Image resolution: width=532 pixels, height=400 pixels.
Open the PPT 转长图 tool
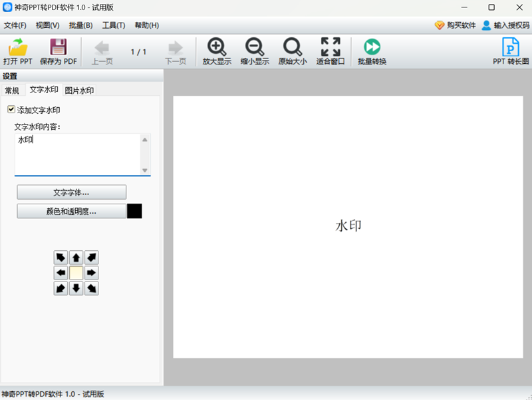(x=511, y=52)
